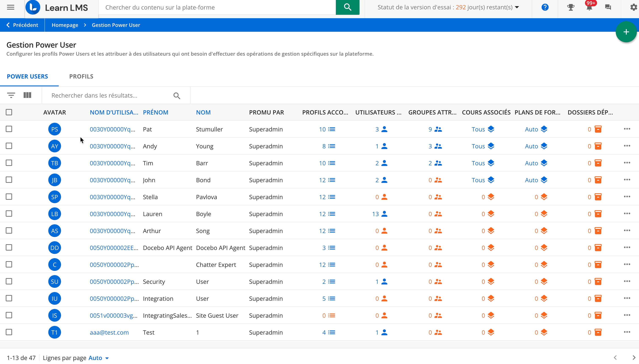Image resolution: width=639 pixels, height=364 pixels.
Task: Open John Bond's associated courses icon
Action: pos(491,180)
